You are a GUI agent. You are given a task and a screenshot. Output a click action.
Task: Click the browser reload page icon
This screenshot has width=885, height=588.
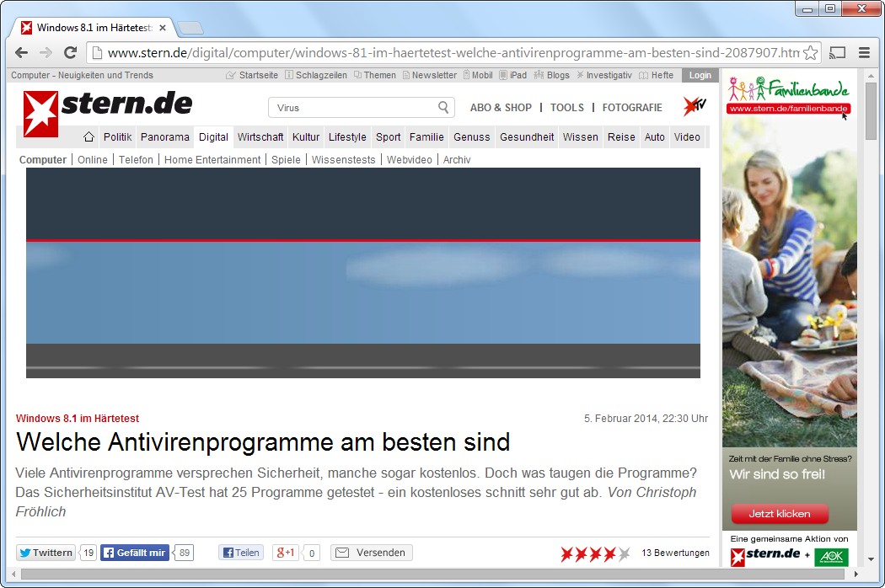71,52
